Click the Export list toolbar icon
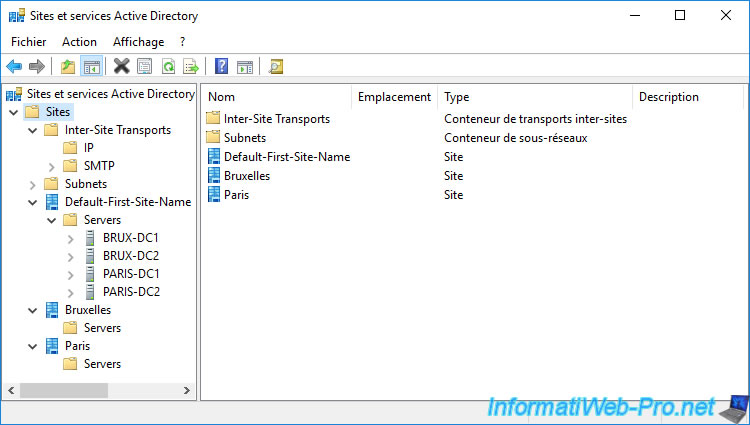Viewport: 750px width, 425px height. point(191,67)
